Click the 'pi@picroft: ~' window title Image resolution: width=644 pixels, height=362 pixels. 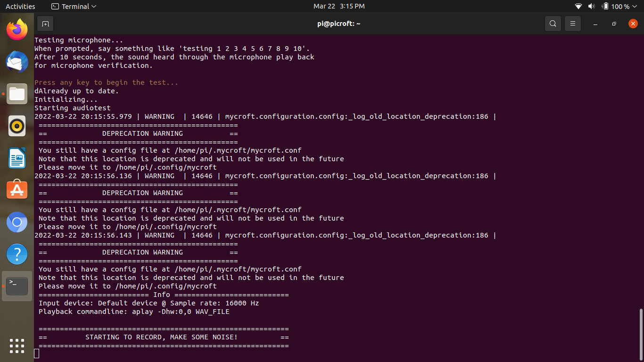coord(339,24)
